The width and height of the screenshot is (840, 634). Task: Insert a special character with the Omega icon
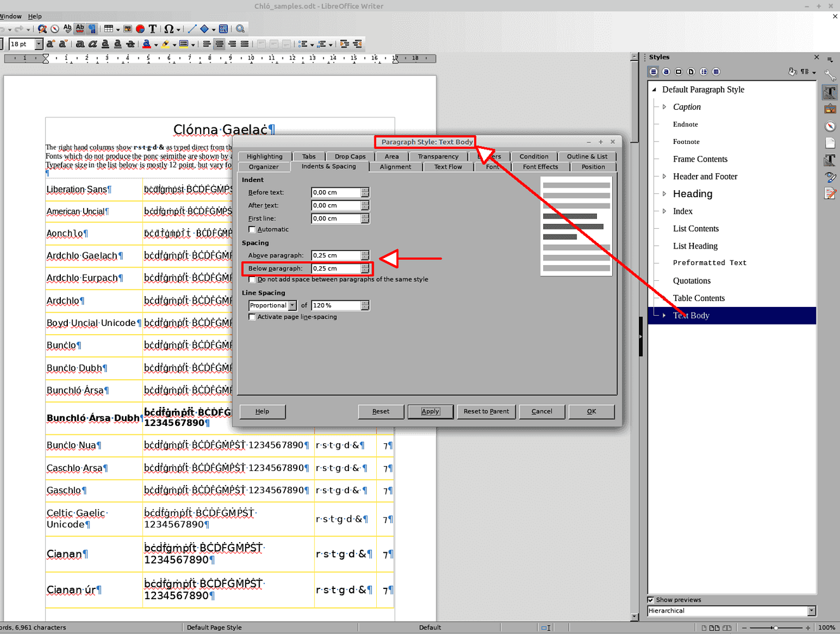pyautogui.click(x=169, y=29)
